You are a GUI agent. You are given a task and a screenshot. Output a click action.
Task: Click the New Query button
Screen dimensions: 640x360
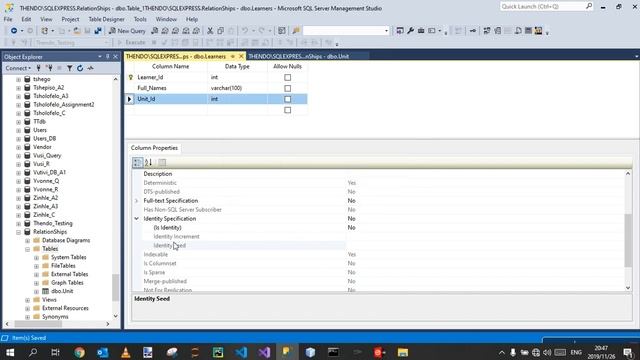pyautogui.click(x=127, y=31)
